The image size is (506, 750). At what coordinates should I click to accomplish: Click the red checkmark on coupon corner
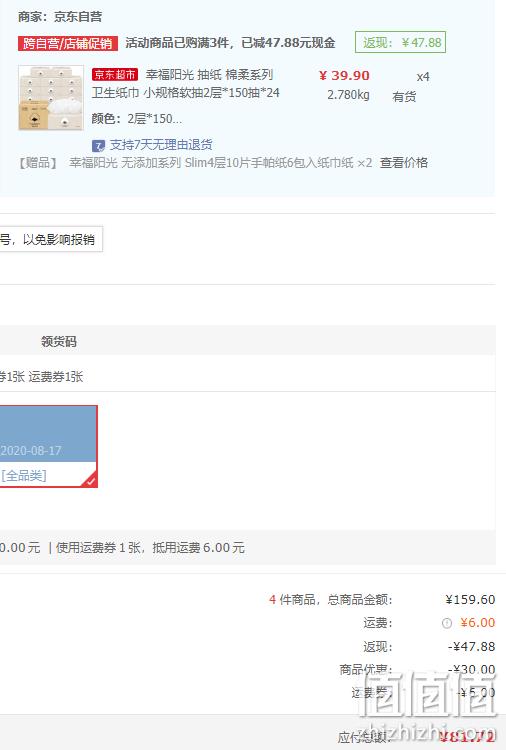click(x=90, y=481)
